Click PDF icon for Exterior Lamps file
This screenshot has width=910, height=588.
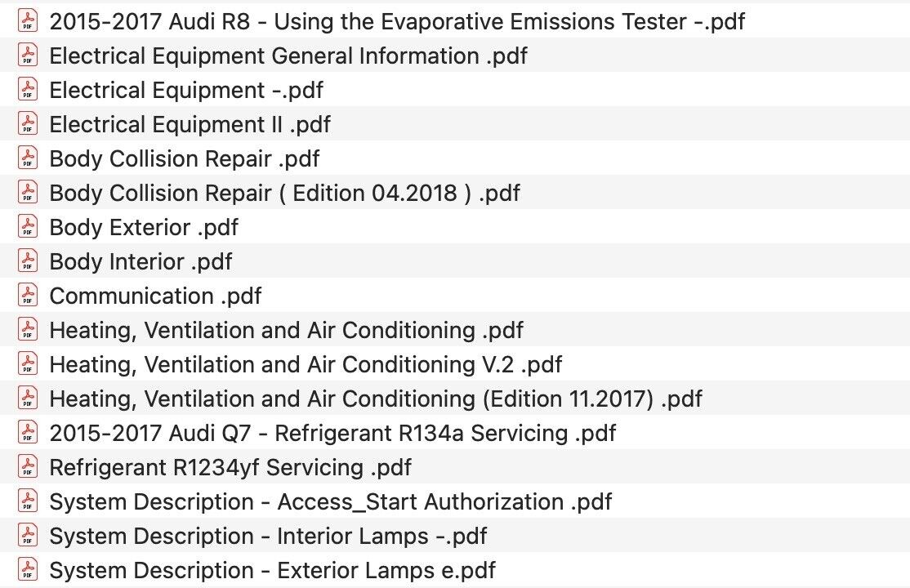coord(28,569)
